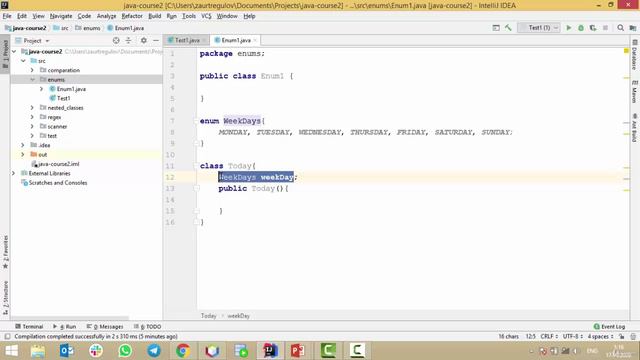
Task: Select the Enum1.java editor tab
Action: point(236,40)
